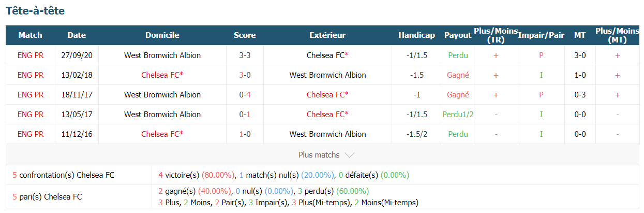Screen dimensions: 644x213
Task: Click the Plus matchs link text
Action: [x=319, y=155]
